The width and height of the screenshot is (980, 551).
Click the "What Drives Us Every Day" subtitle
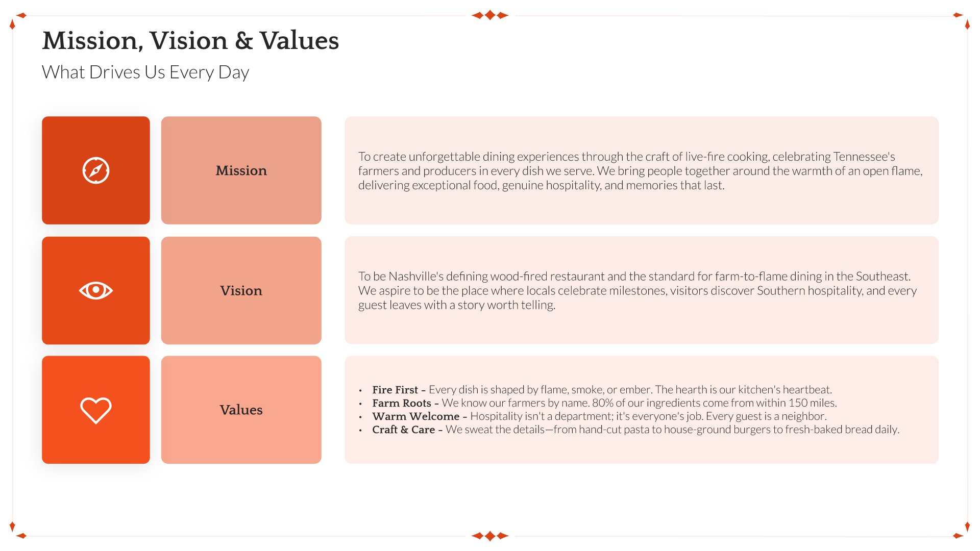click(x=145, y=72)
